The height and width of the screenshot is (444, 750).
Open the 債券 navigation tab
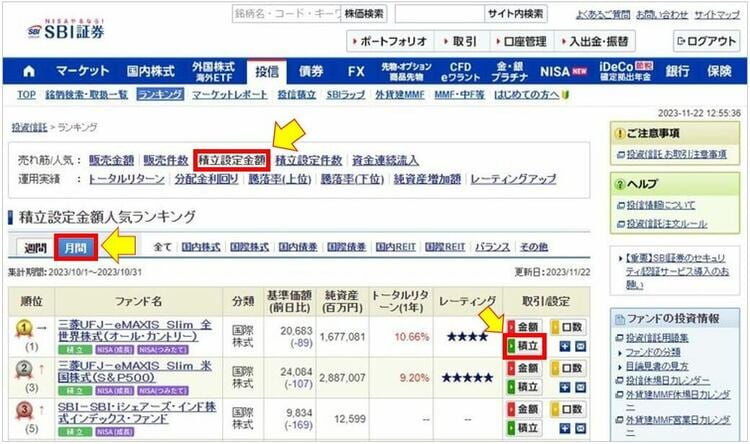(x=311, y=71)
